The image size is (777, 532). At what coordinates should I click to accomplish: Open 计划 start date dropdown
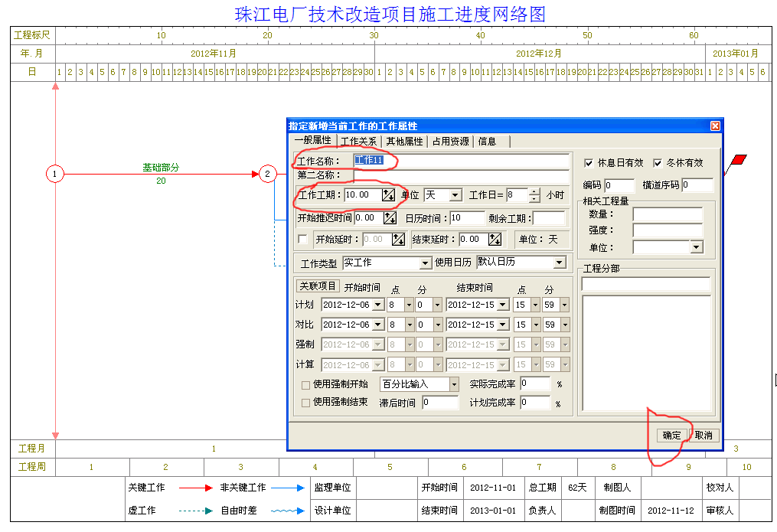coord(378,305)
